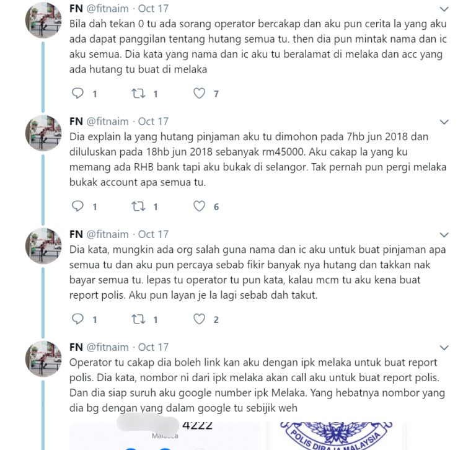Expand options on the ipk melaka tweet
The height and width of the screenshot is (450, 476).
click(444, 348)
